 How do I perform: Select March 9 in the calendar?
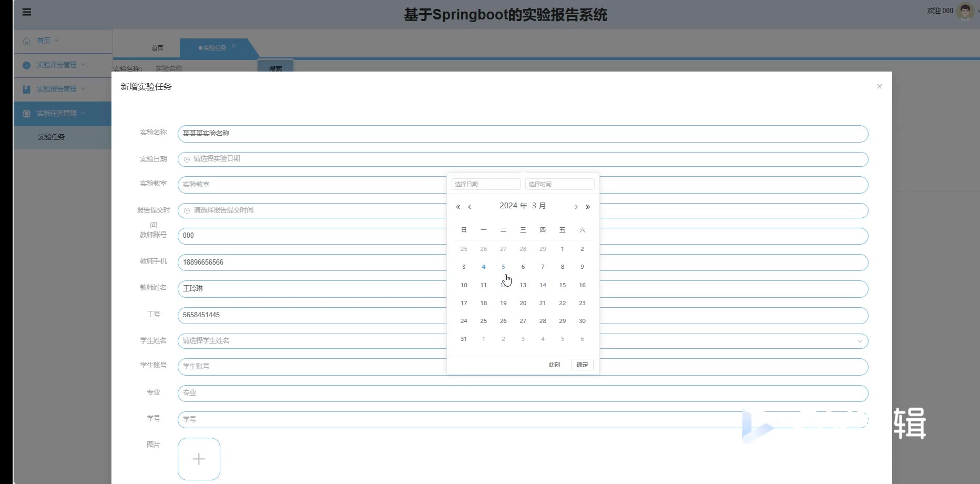click(x=582, y=267)
